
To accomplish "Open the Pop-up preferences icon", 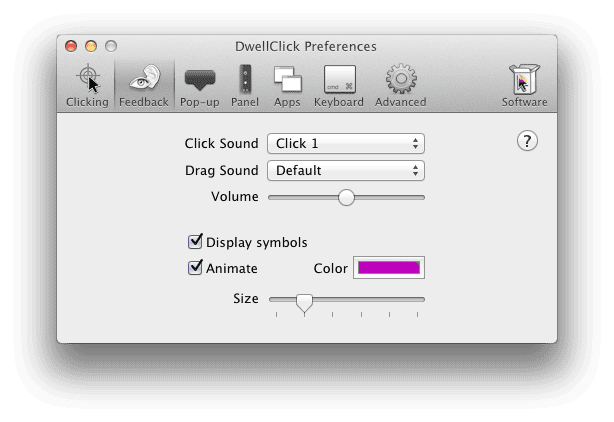I will (200, 79).
